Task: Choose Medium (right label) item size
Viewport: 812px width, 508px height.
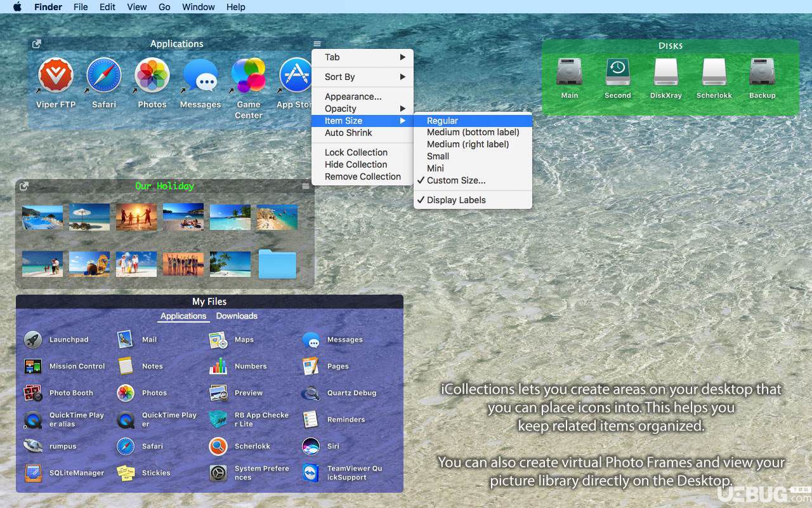Action: tap(473, 144)
